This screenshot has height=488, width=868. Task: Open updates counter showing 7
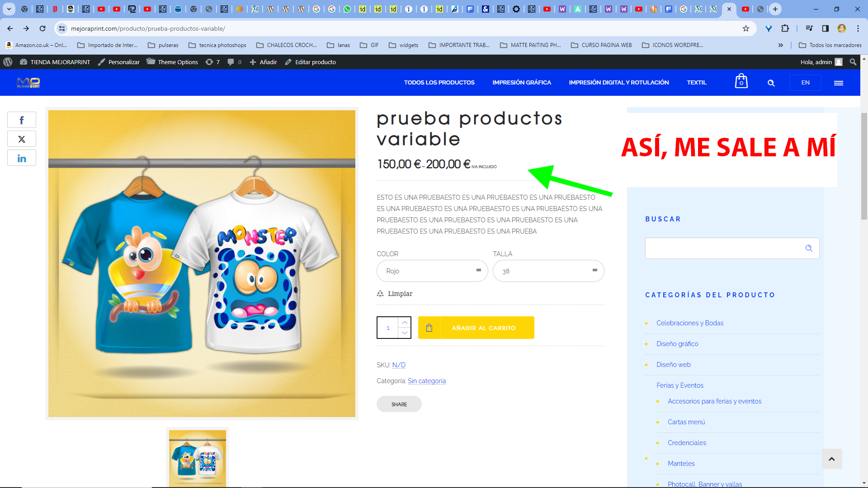(x=212, y=62)
